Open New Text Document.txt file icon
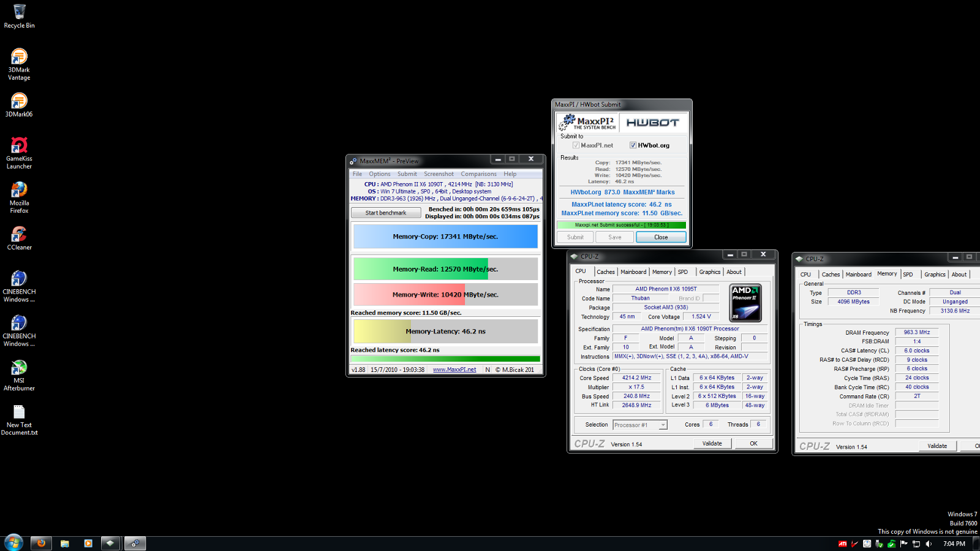980x551 pixels. tap(19, 420)
